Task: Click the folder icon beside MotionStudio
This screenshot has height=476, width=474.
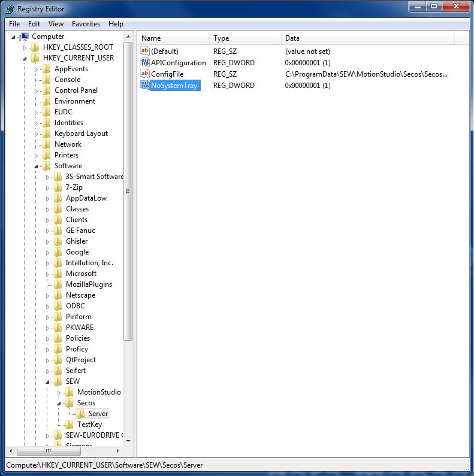Action: [x=70, y=392]
